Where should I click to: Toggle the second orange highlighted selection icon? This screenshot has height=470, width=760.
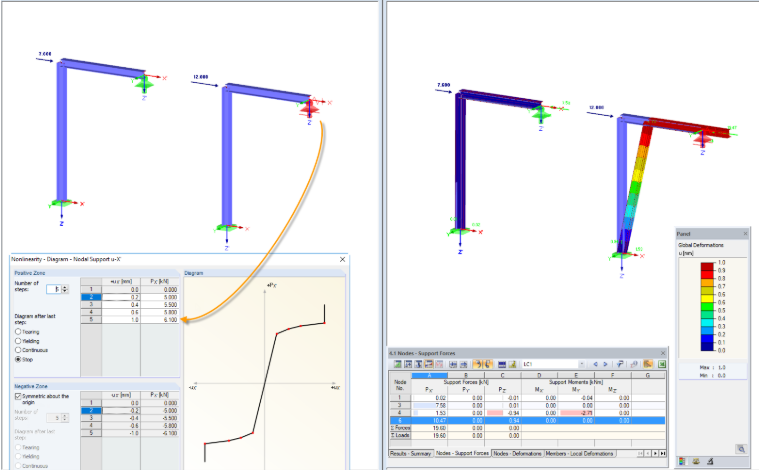tap(488, 364)
